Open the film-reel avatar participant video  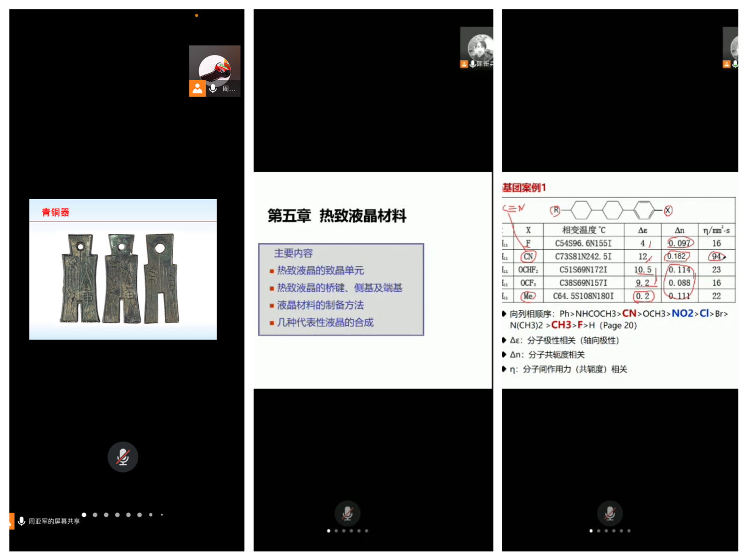[215, 68]
